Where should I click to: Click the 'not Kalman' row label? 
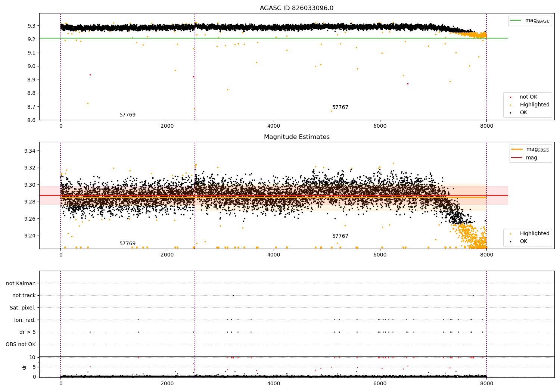[21, 283]
